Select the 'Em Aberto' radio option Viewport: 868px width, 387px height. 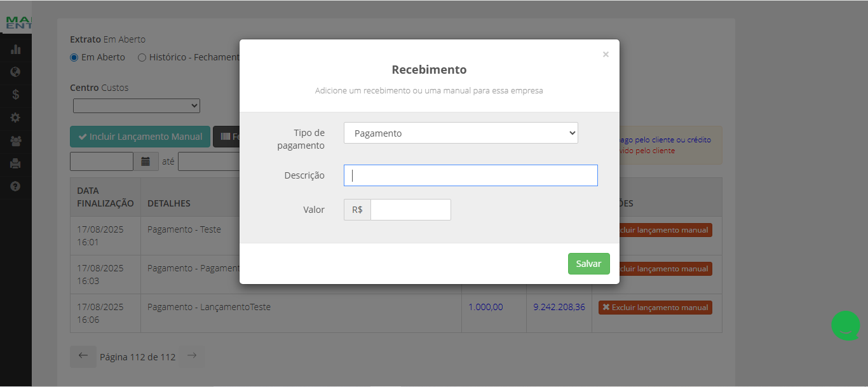click(74, 57)
